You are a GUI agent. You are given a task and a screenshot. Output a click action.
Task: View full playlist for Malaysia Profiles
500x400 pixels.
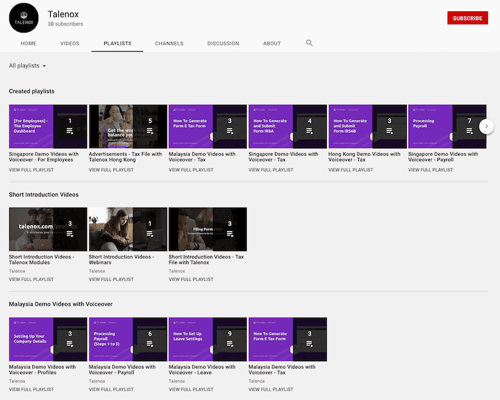(31, 389)
